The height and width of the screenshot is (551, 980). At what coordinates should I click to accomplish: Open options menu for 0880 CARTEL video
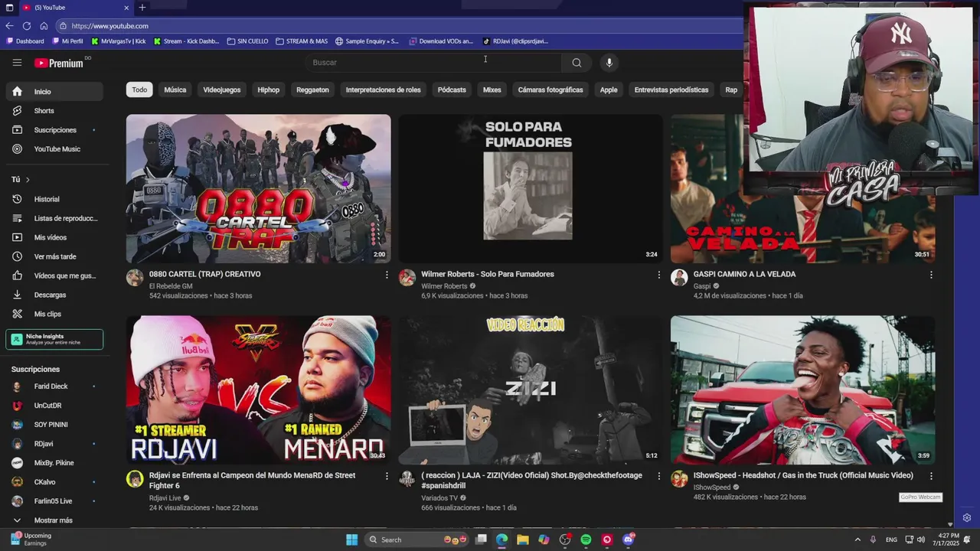(x=386, y=275)
